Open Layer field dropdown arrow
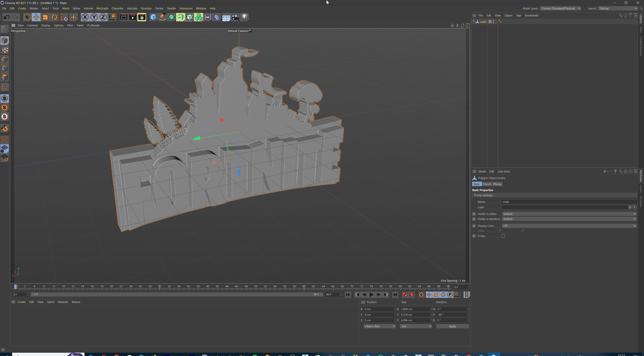The image size is (644, 356). point(630,207)
